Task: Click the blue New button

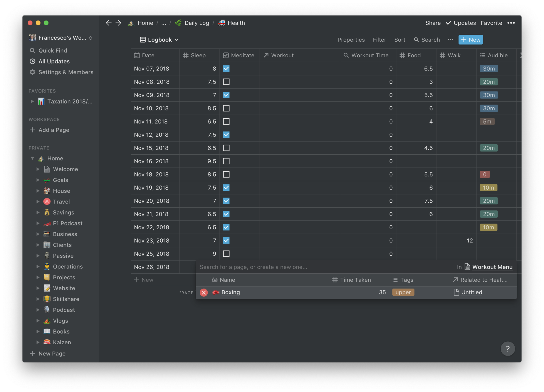Action: click(x=470, y=40)
